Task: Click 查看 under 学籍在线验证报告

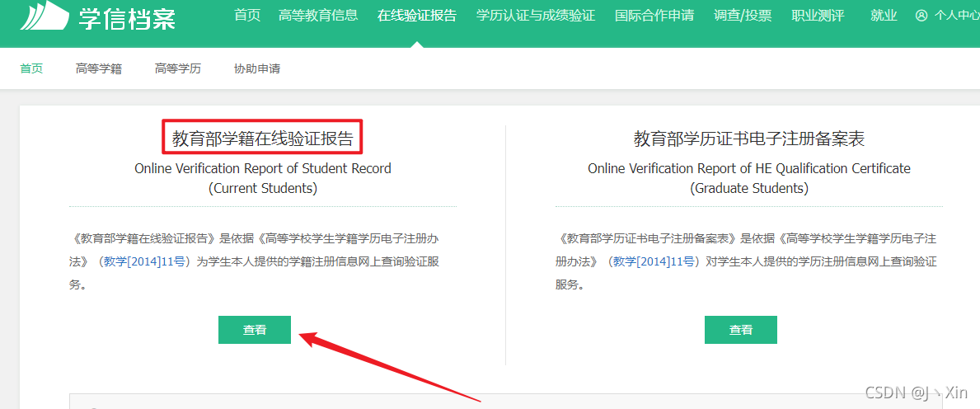Action: [x=255, y=330]
